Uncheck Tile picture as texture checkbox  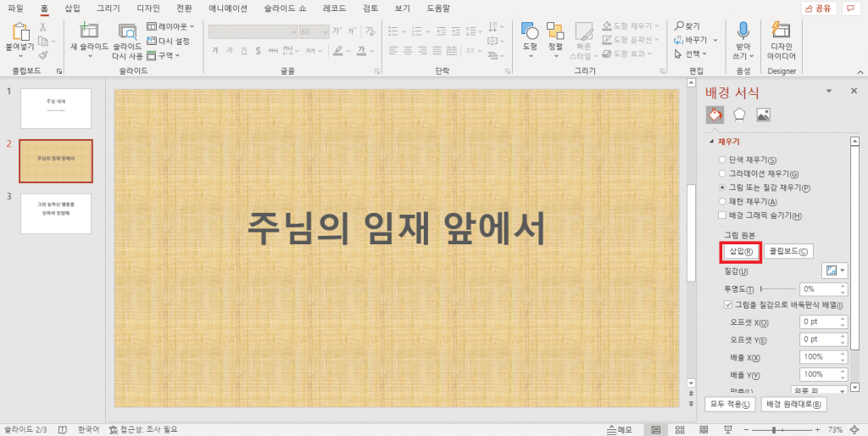[728, 305]
